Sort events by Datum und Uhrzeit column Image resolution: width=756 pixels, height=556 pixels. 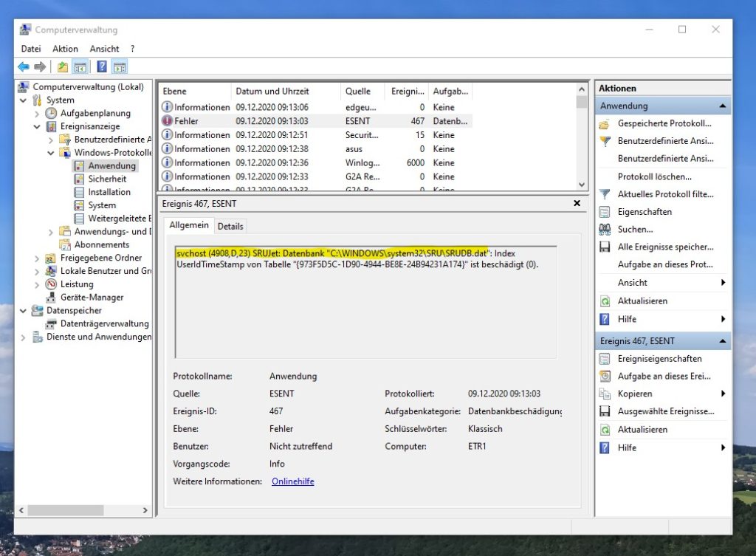click(286, 91)
